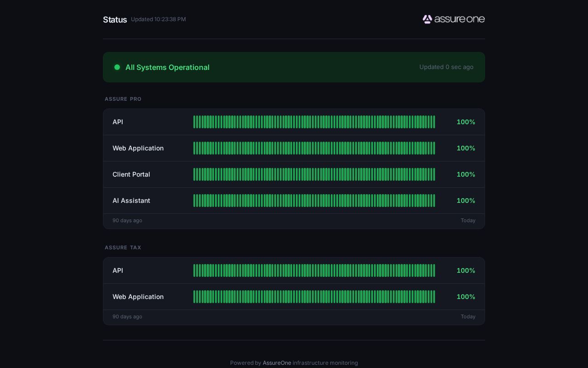Image resolution: width=588 pixels, height=368 pixels.
Task: Click the 100% value for Assure Tax API
Action: click(x=466, y=270)
